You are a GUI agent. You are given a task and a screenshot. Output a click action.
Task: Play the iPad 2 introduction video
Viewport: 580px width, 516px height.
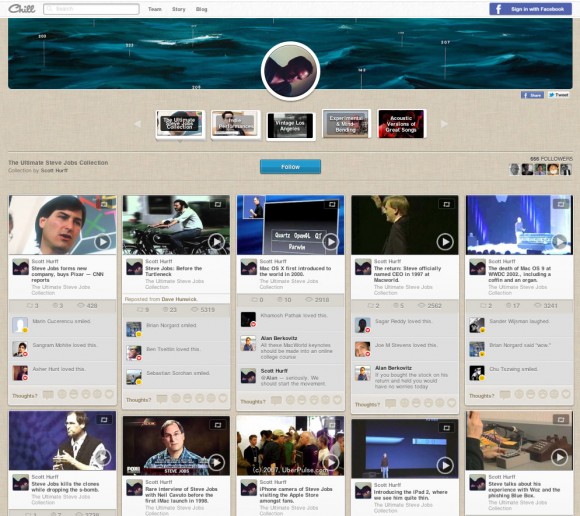point(445,465)
